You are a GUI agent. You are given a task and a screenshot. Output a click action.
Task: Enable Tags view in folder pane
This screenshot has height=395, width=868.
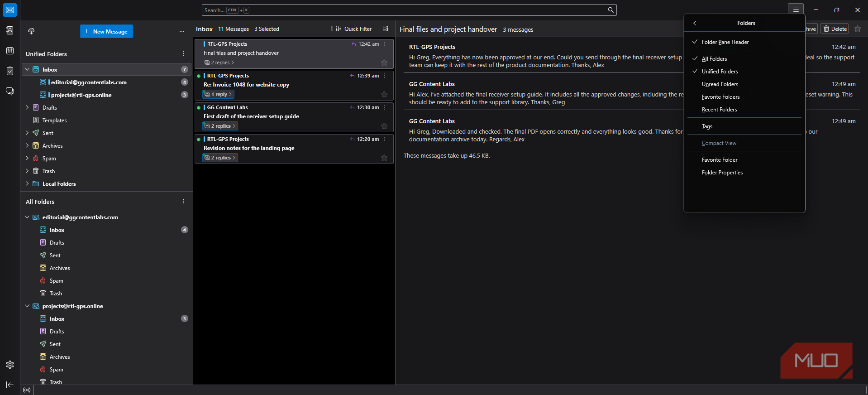tap(744, 126)
